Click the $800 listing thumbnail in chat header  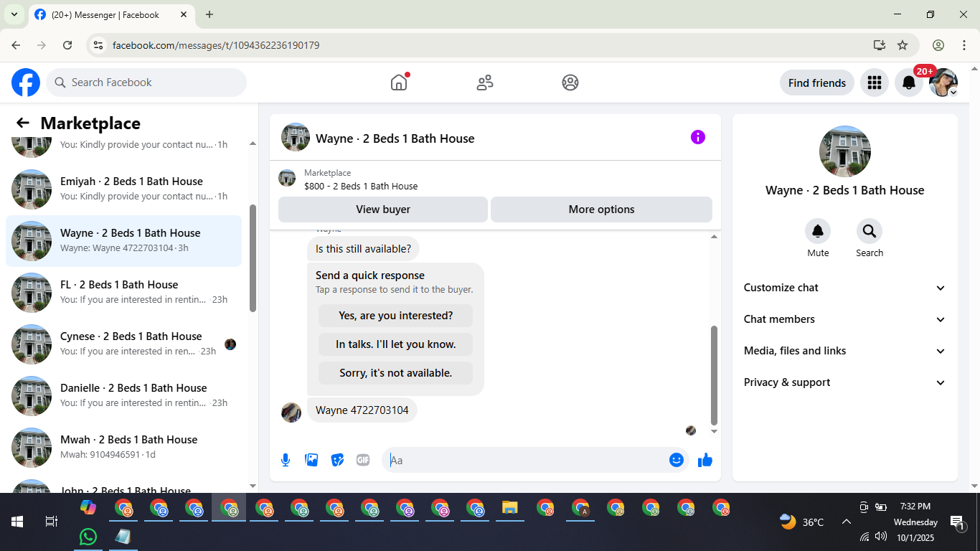287,178
